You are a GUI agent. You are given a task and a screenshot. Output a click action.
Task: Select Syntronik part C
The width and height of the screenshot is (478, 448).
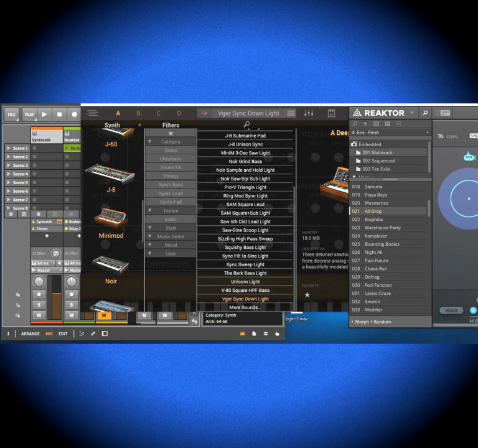(x=159, y=113)
